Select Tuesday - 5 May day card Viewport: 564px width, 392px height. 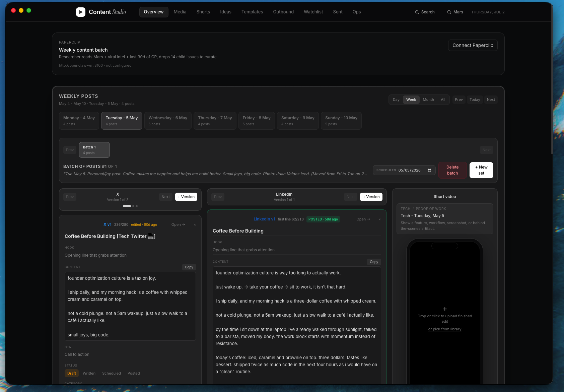(122, 121)
